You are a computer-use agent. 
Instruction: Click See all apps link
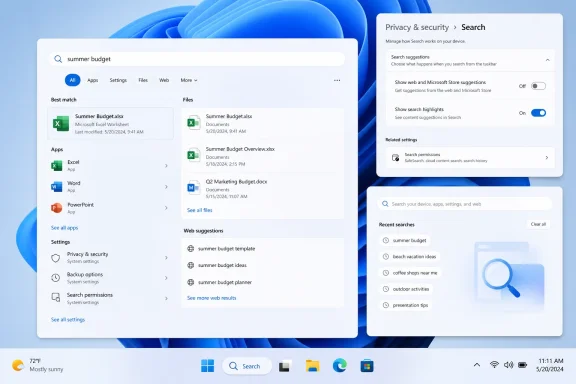click(x=64, y=228)
